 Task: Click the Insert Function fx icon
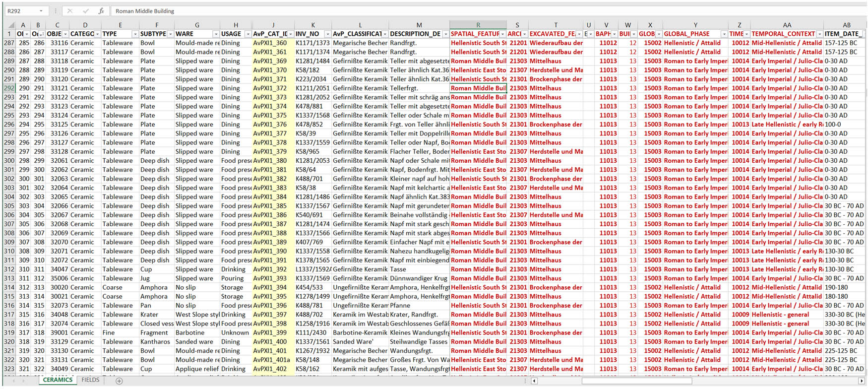point(101,11)
